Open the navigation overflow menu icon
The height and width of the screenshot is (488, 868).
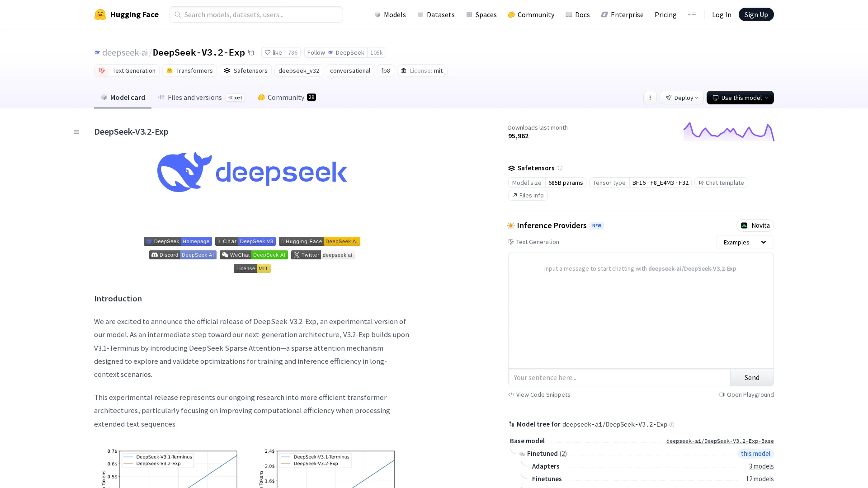(692, 14)
